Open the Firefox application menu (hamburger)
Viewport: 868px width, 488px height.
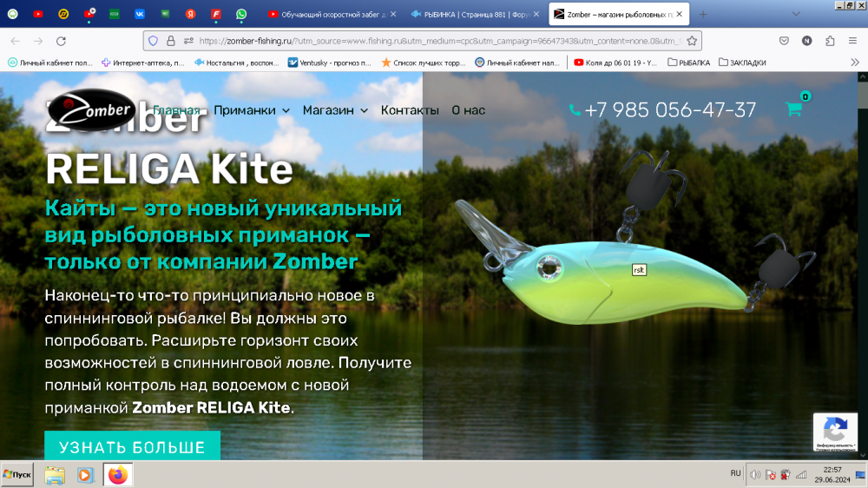[x=852, y=41]
